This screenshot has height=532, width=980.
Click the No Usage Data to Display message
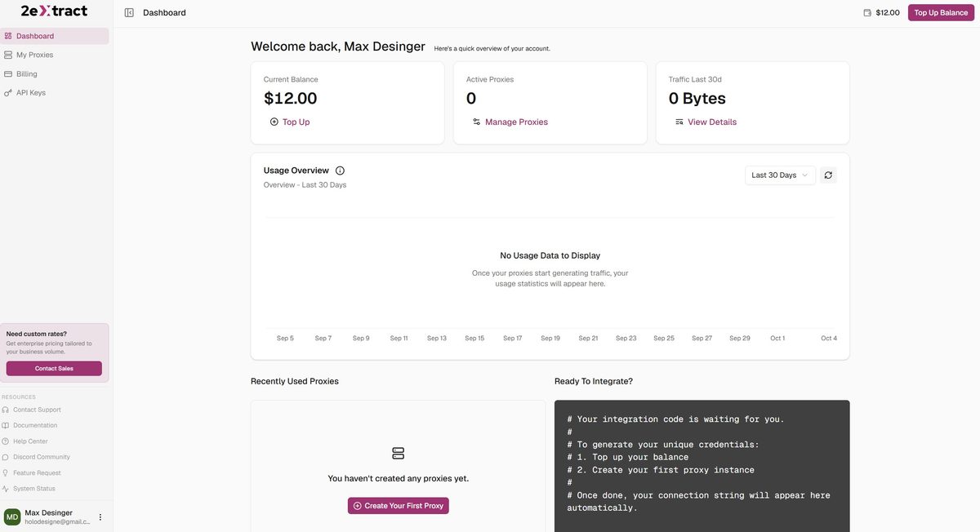tap(550, 255)
